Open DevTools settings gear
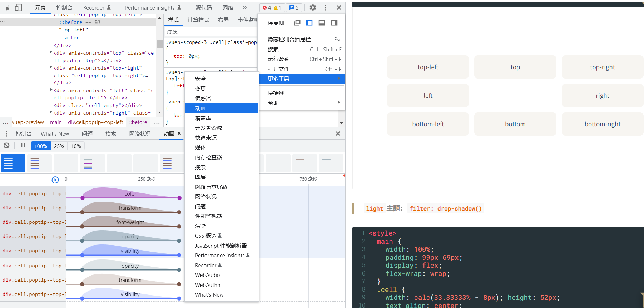The height and width of the screenshot is (308, 644). (x=313, y=7)
